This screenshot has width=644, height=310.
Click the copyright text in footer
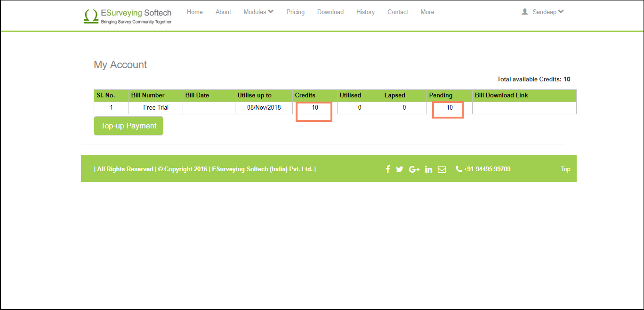tap(205, 169)
